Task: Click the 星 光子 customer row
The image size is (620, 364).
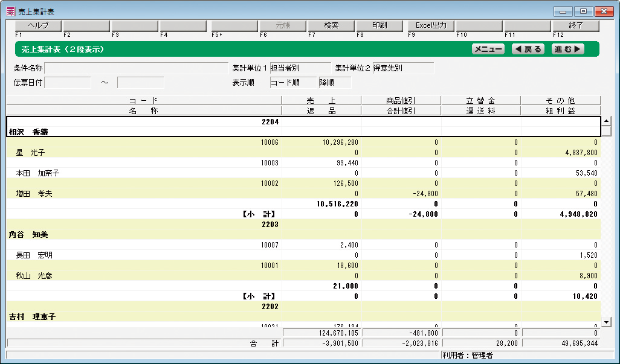Action: (x=144, y=153)
